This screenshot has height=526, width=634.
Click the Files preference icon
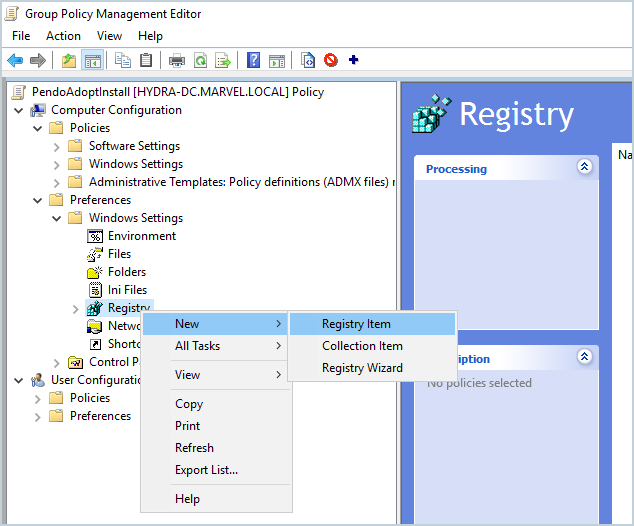pos(95,254)
